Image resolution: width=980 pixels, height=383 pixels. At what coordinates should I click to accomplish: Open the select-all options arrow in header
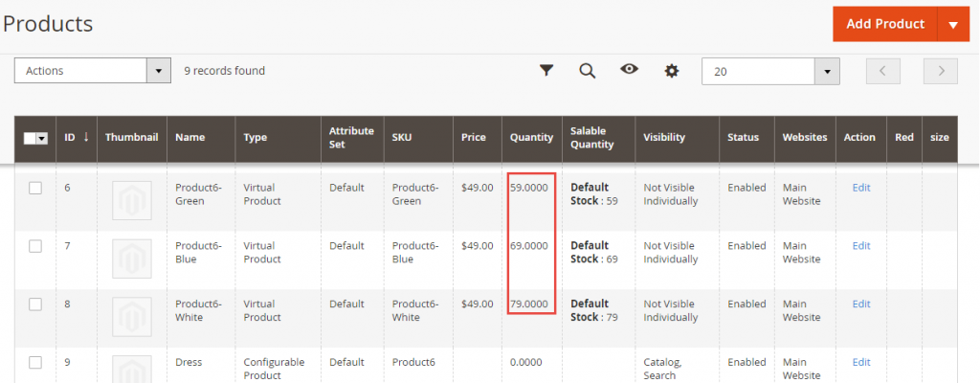coord(42,138)
